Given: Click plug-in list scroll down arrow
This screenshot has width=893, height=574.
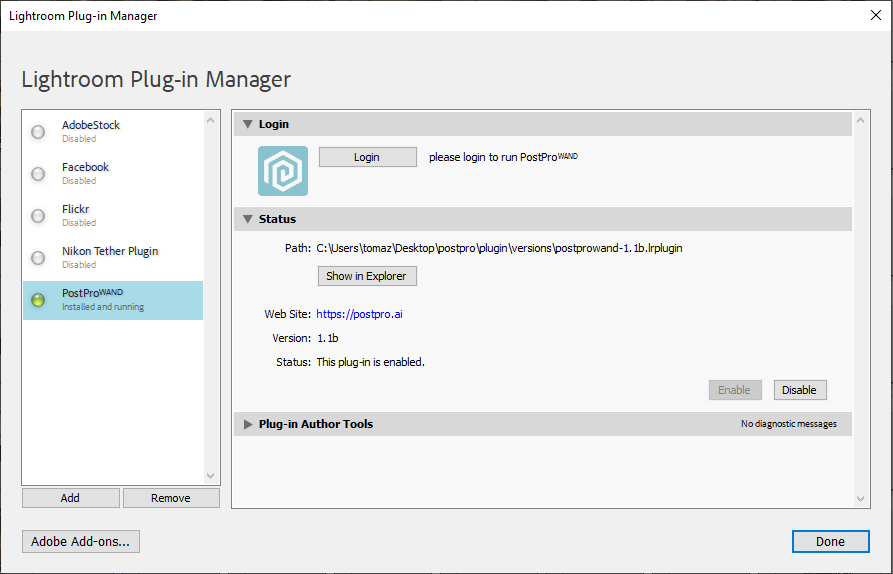Looking at the screenshot, I should point(211,475).
